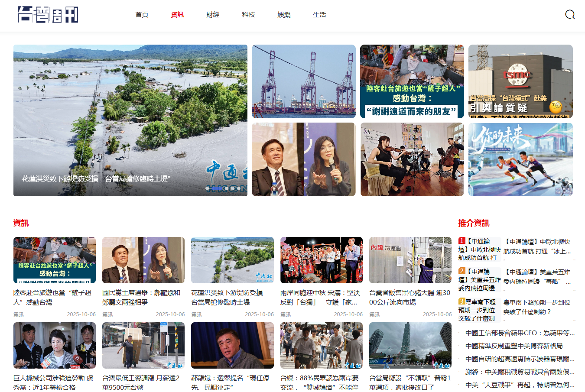
Task: Click the TSMC building thumbnail
Action: click(520, 81)
